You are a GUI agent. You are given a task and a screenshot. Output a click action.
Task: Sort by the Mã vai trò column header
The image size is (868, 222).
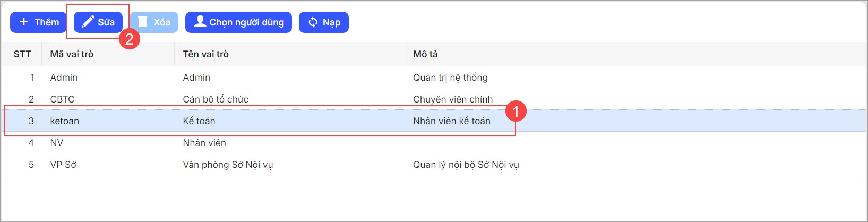click(72, 54)
